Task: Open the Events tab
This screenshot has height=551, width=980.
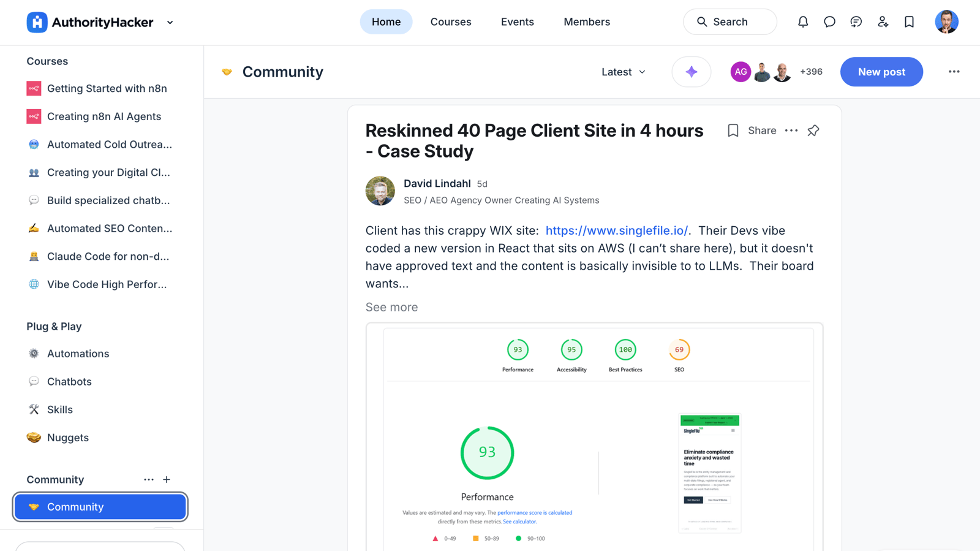Action: 517,22
